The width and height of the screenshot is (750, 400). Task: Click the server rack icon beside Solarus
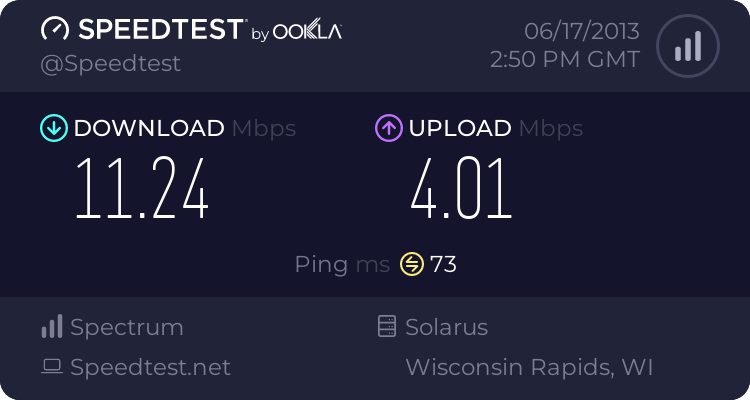387,326
